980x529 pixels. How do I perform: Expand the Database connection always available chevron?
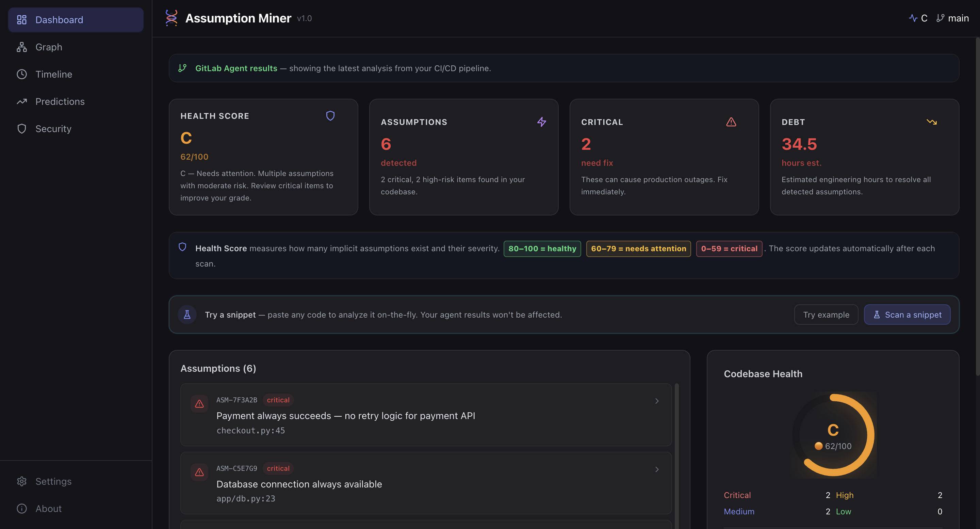point(657,469)
